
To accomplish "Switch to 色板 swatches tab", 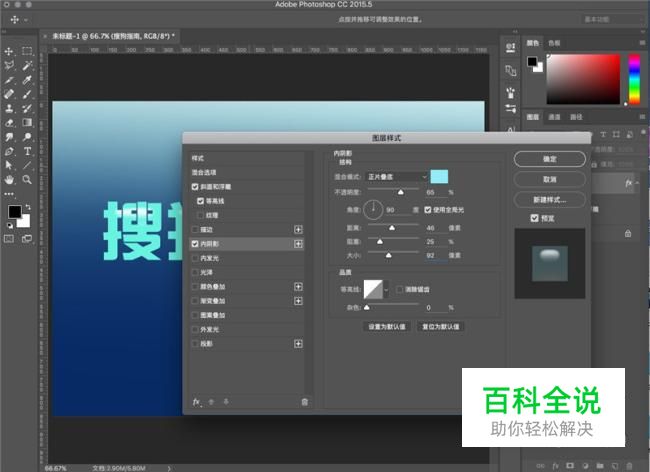I will [x=554, y=43].
